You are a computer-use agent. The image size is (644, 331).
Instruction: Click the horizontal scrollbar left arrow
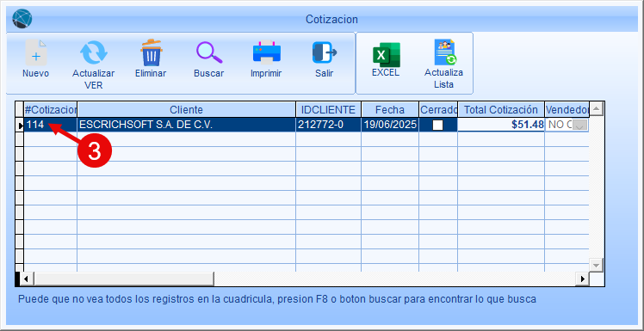pos(26,279)
